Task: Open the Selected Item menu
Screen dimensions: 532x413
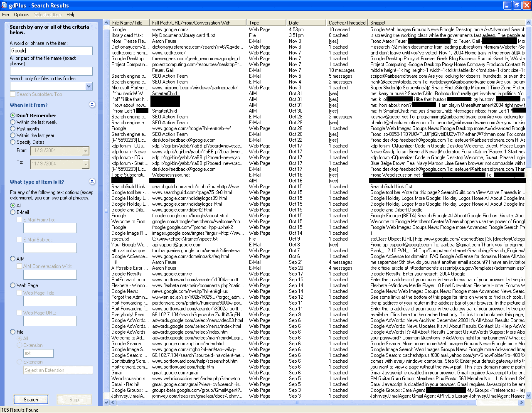Action: [x=48, y=15]
